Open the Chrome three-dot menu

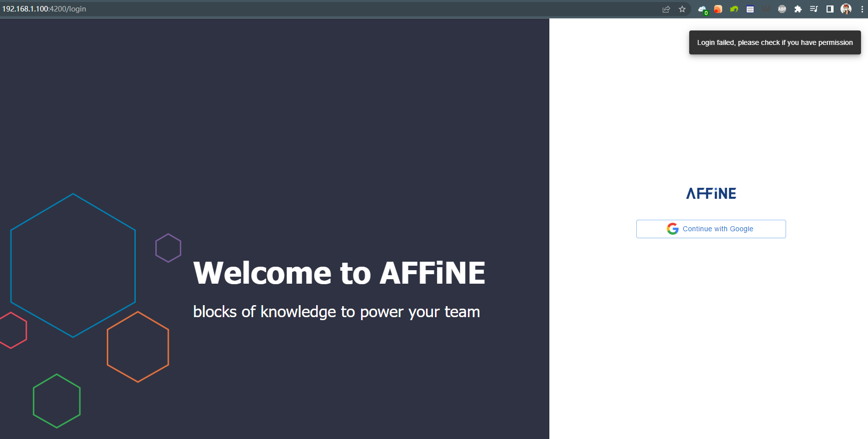pyautogui.click(x=862, y=9)
